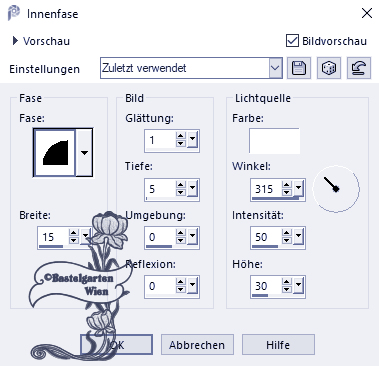This screenshot has height=366, width=379.
Task: Expand the Vorschau preview section
Action: (15, 41)
